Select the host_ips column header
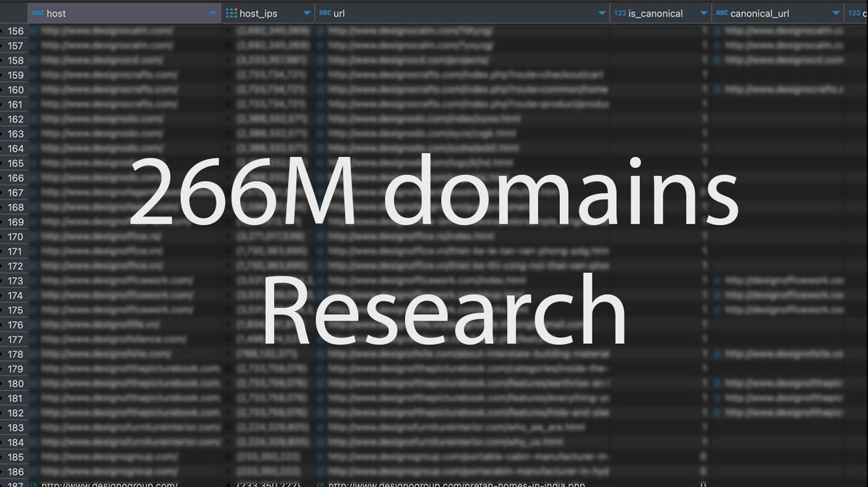Viewport: 868px width, 487px height. [x=268, y=13]
